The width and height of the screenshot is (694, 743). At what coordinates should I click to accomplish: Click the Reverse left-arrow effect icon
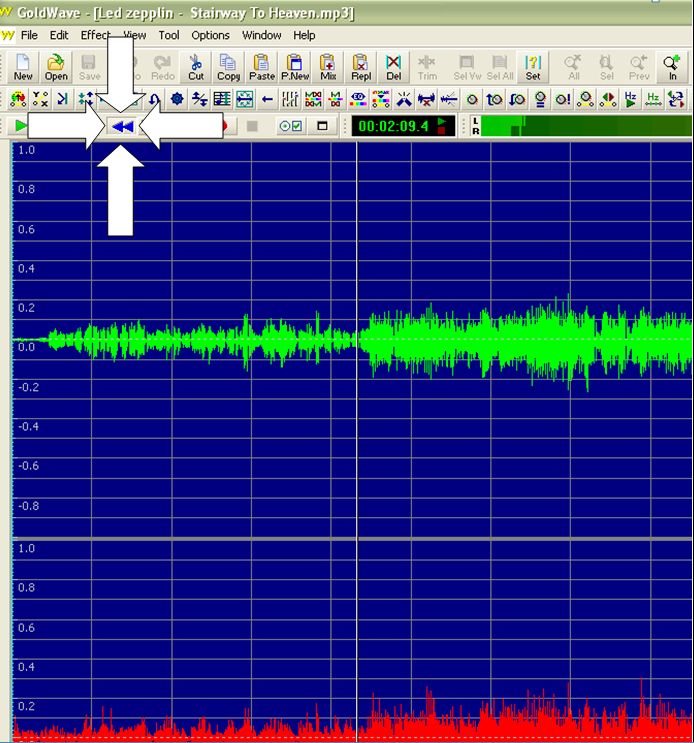click(x=267, y=100)
